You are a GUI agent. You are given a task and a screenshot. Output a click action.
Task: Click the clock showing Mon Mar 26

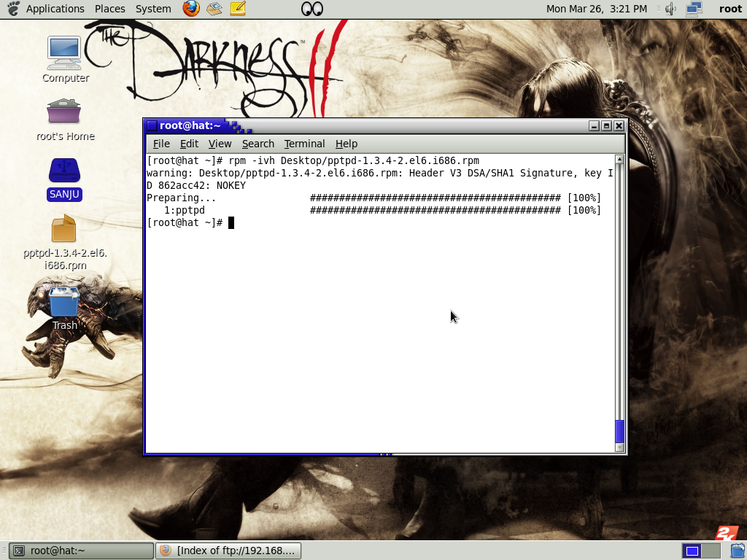pos(597,9)
